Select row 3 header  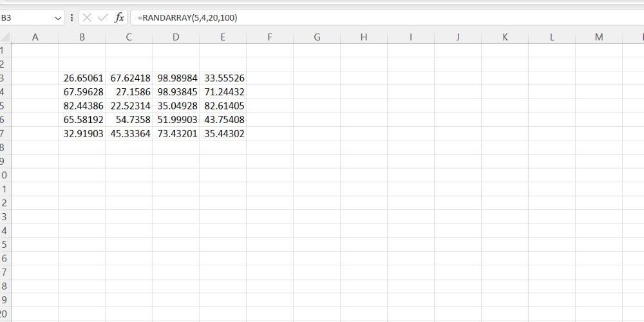(x=4, y=78)
